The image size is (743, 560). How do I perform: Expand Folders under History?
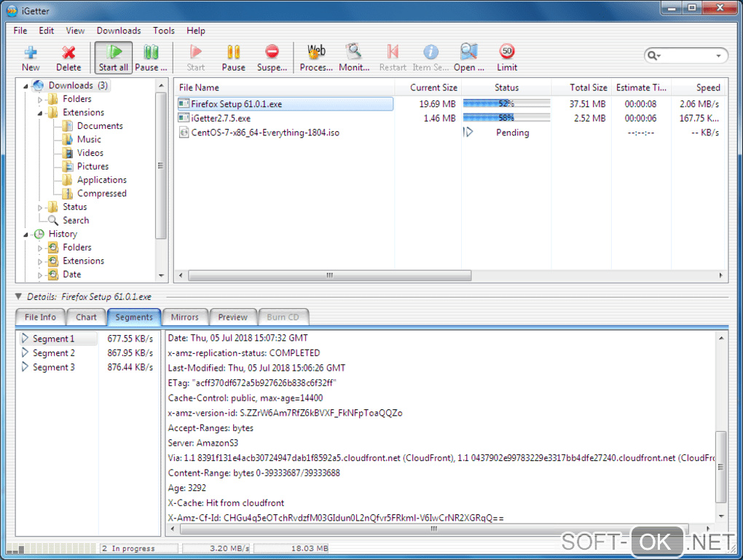[40, 248]
